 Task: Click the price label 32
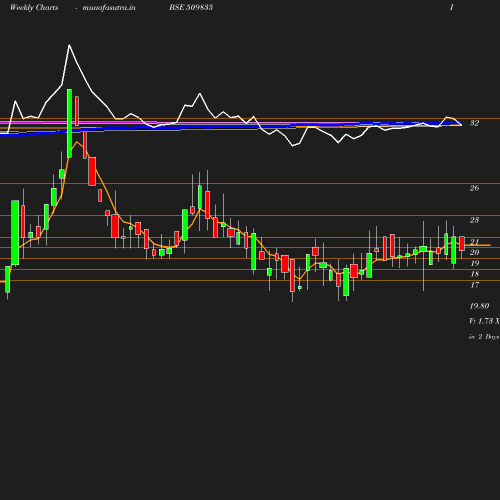tap(474, 123)
